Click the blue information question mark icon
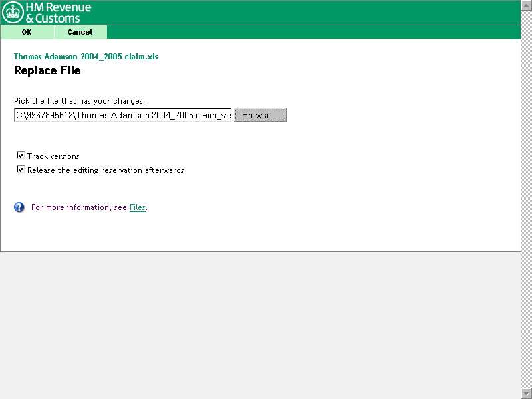 (19, 207)
